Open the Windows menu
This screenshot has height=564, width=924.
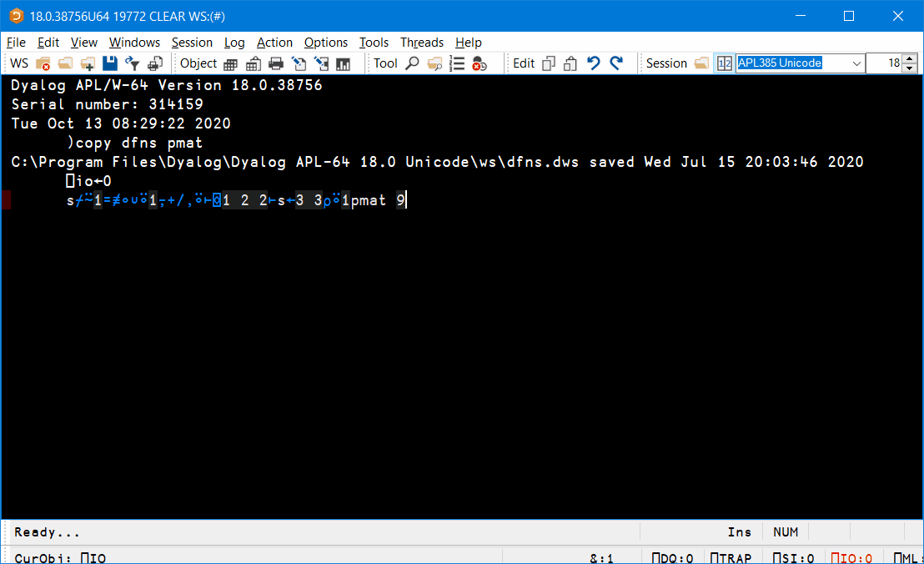click(x=134, y=43)
